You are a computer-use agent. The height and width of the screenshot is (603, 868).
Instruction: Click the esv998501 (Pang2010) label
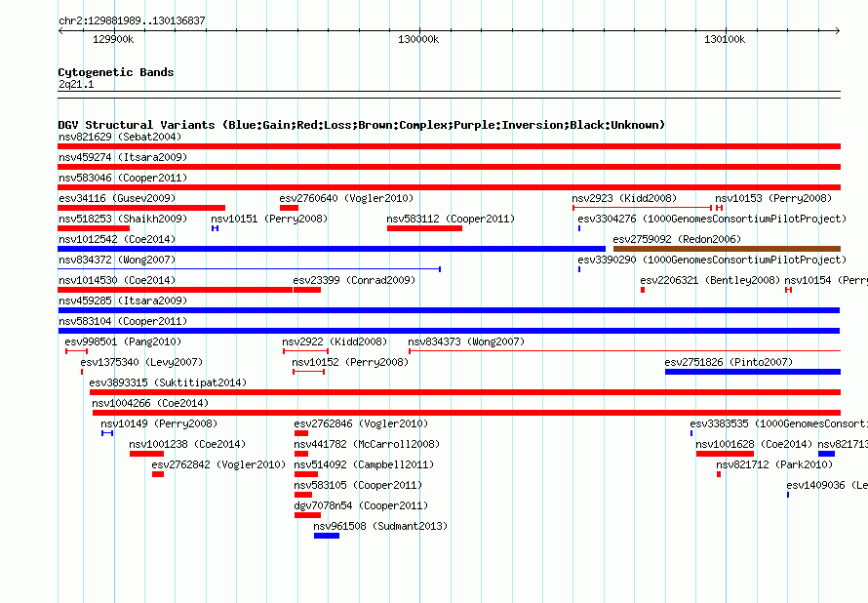tap(123, 342)
